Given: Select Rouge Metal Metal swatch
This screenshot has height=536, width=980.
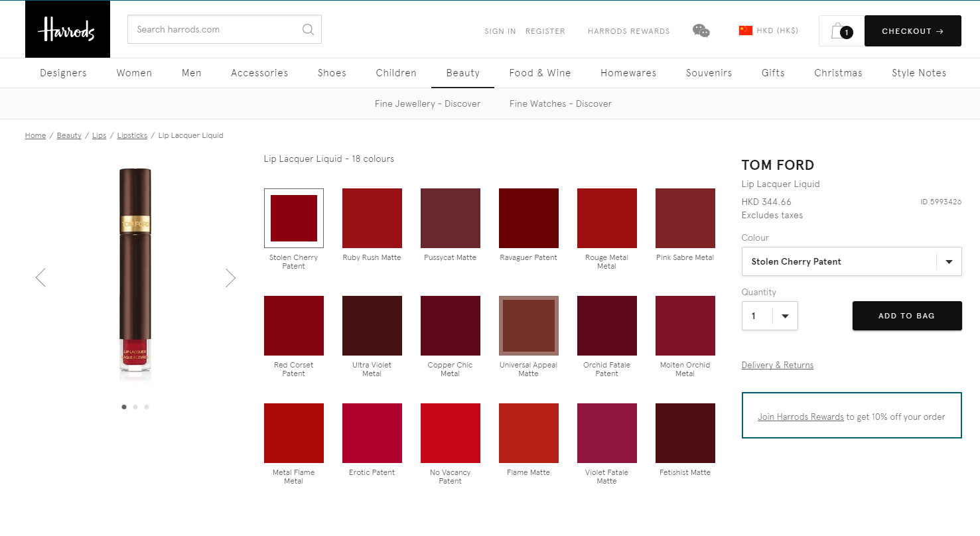Looking at the screenshot, I should point(607,218).
